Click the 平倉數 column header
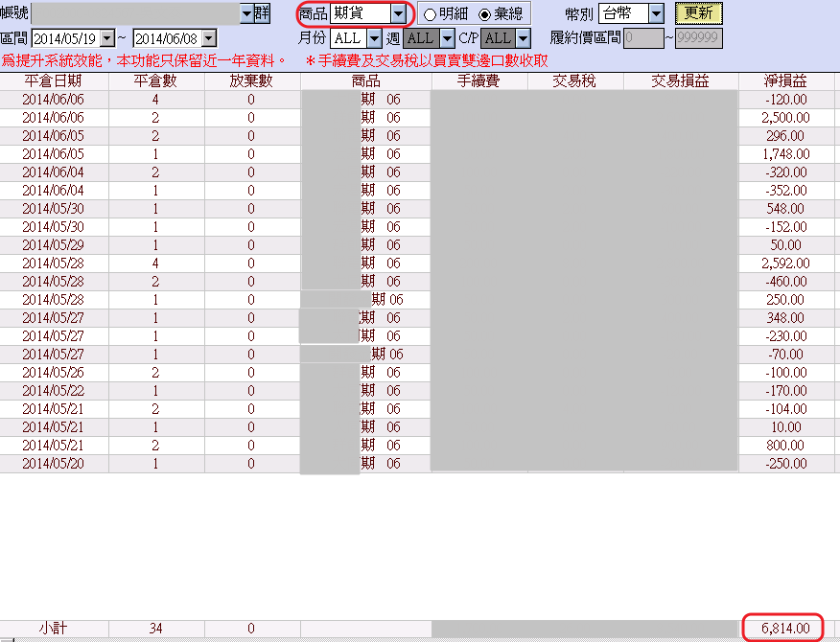The width and height of the screenshot is (840, 642). pyautogui.click(x=155, y=81)
